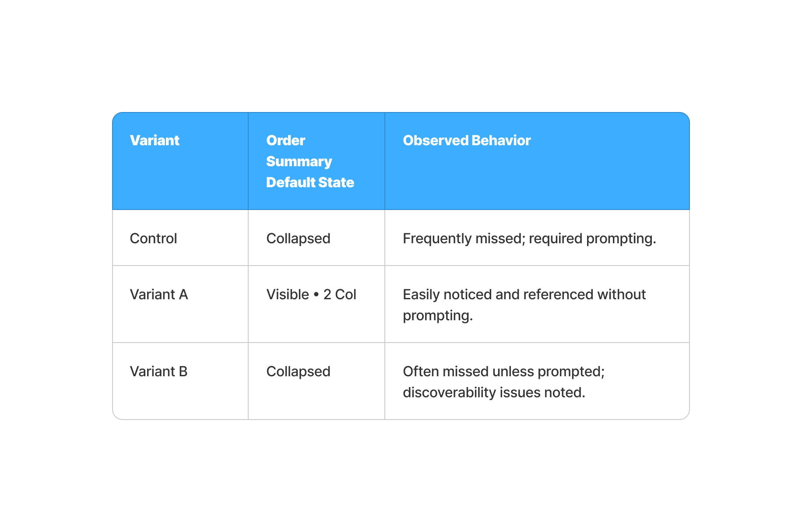
Task: Click the Variant B row label
Action: [x=158, y=371]
